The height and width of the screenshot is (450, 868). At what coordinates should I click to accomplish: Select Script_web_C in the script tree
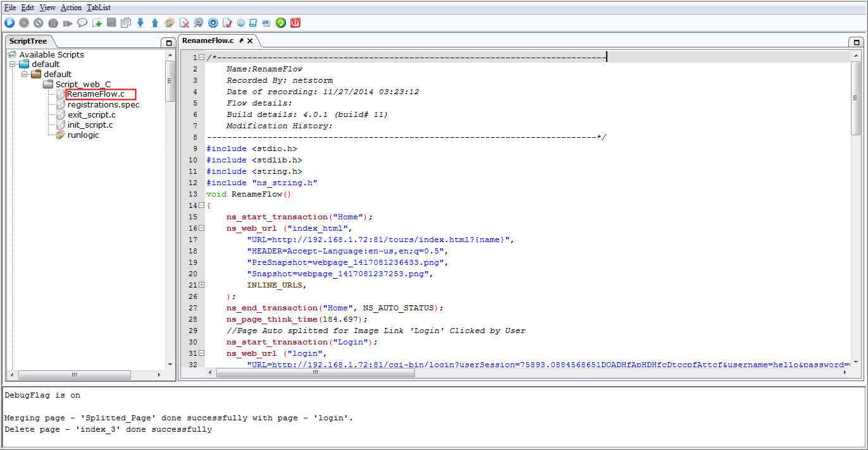83,84
